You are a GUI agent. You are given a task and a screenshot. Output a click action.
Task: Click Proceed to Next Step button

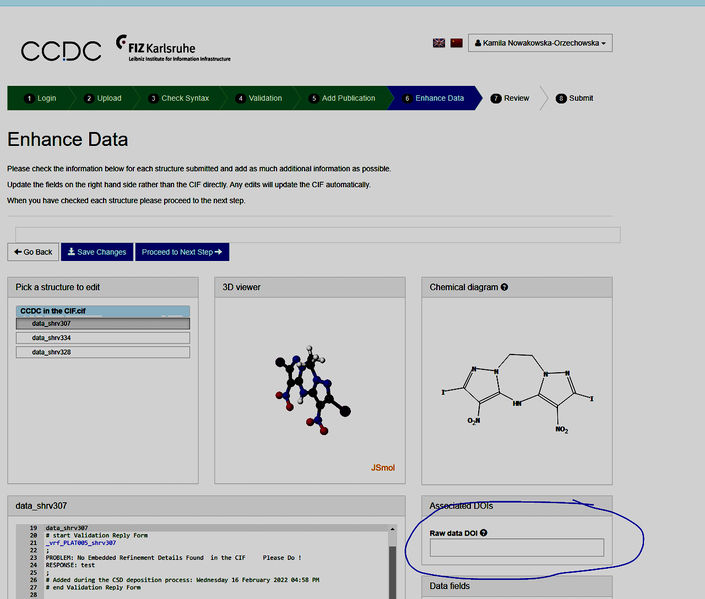[x=182, y=252]
